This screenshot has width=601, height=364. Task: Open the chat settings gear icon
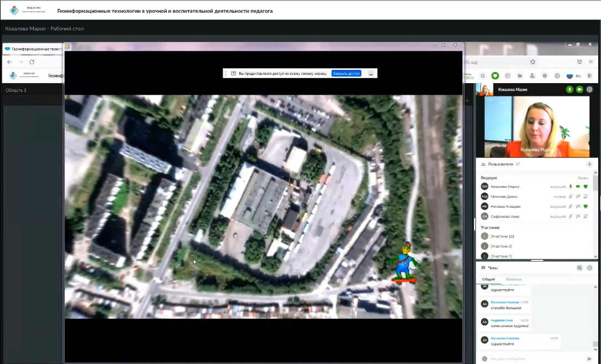point(589,268)
